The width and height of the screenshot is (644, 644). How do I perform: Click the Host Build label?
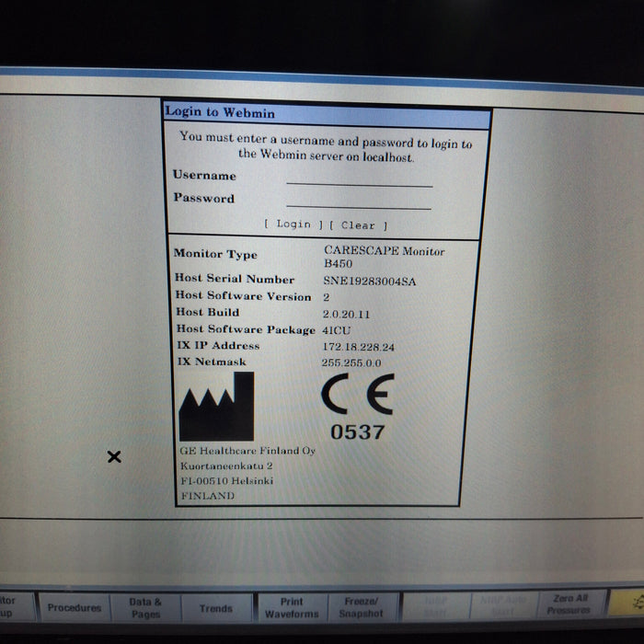(207, 312)
